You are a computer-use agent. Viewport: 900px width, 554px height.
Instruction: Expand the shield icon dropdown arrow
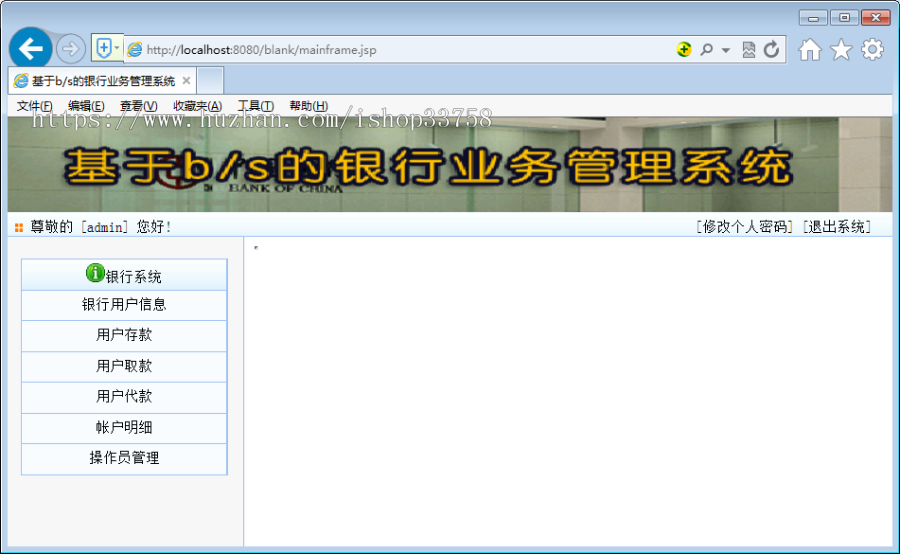(117, 49)
